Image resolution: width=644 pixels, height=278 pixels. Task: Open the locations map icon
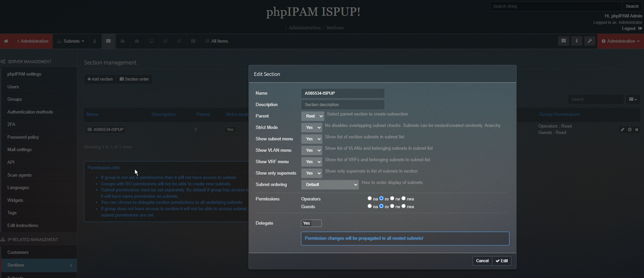(193, 41)
